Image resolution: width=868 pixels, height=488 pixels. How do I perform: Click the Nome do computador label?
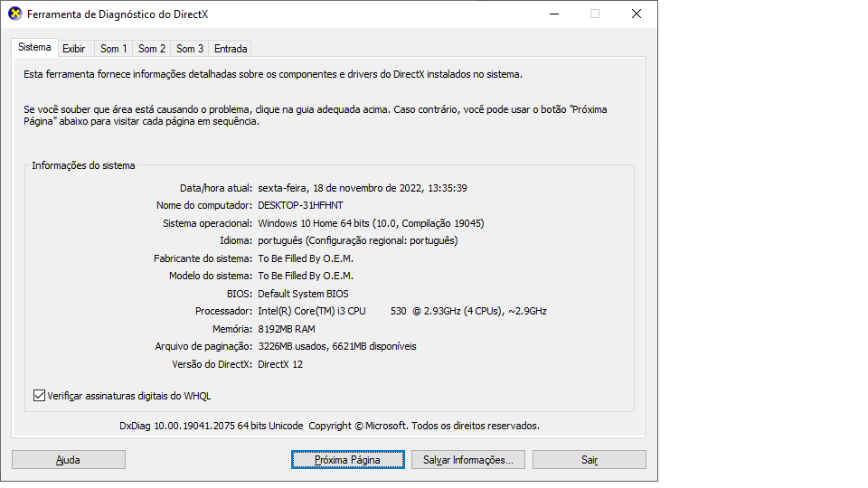[204, 205]
